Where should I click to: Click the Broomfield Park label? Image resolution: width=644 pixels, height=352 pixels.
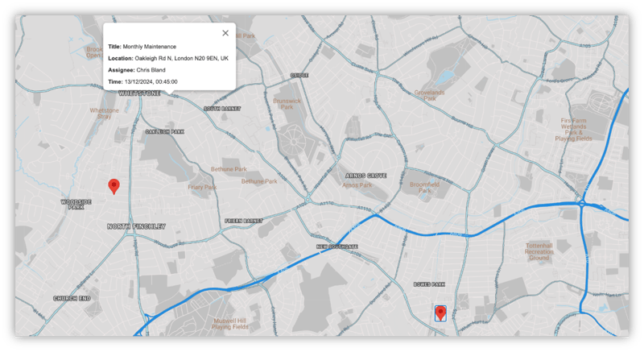click(425, 188)
